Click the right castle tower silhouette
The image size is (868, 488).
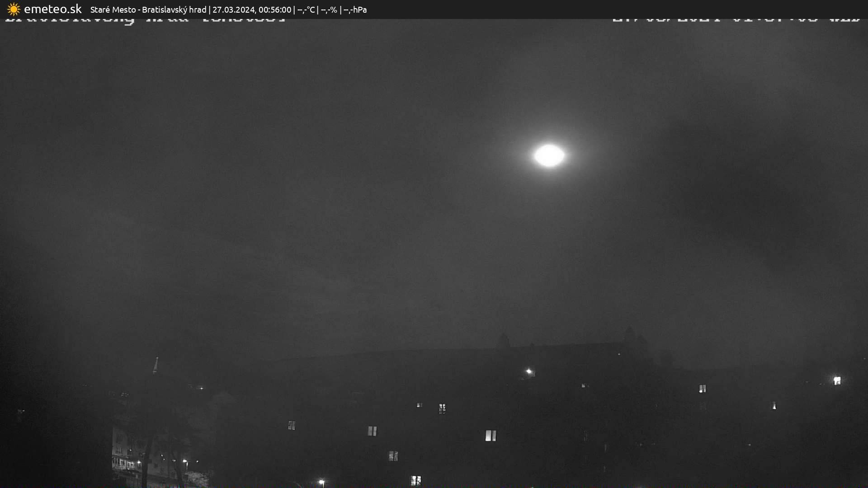pyautogui.click(x=630, y=337)
